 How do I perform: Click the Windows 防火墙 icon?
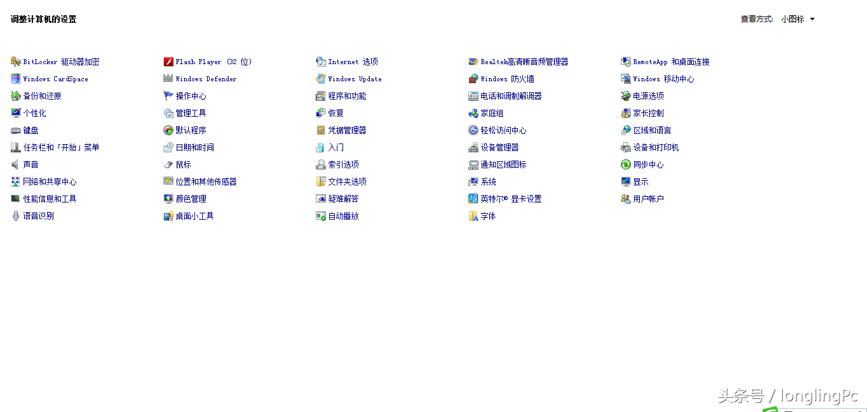click(x=473, y=79)
